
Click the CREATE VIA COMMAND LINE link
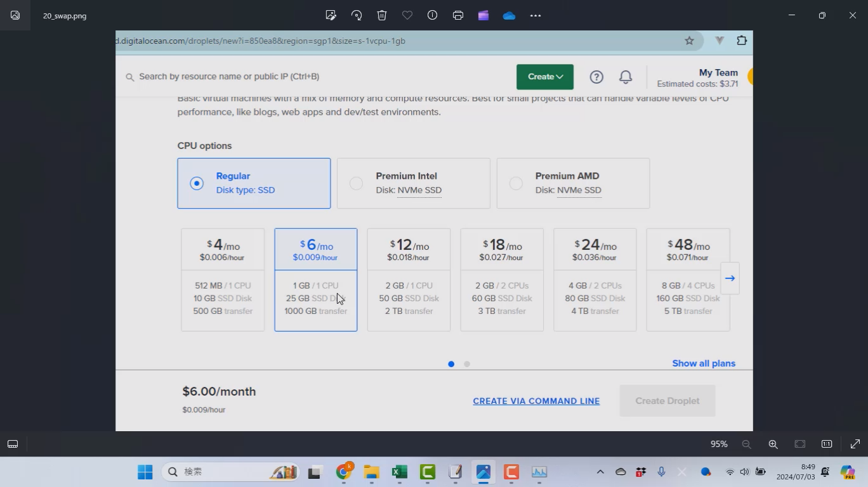(536, 401)
